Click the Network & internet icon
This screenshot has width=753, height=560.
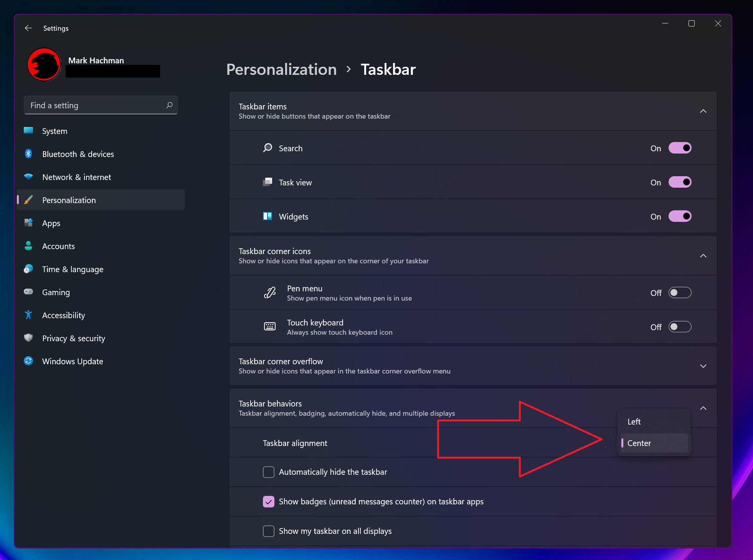point(28,177)
